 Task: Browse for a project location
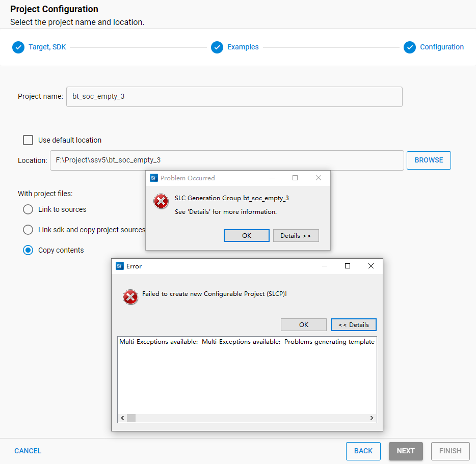click(429, 160)
